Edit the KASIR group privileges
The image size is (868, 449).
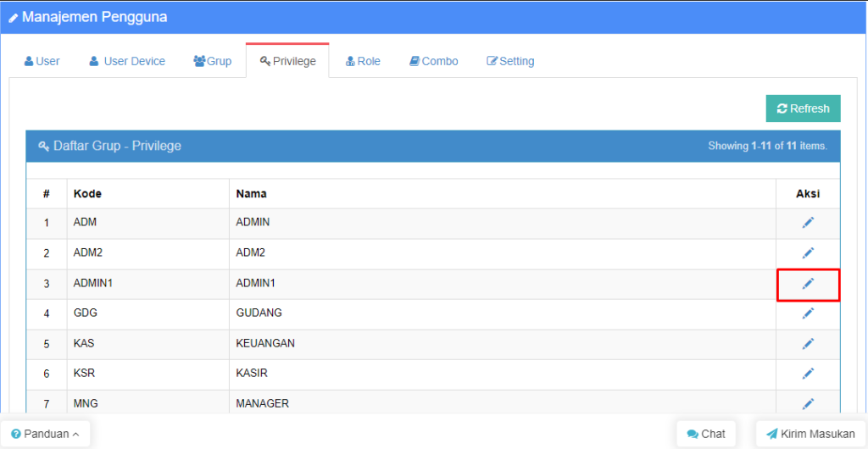point(808,374)
